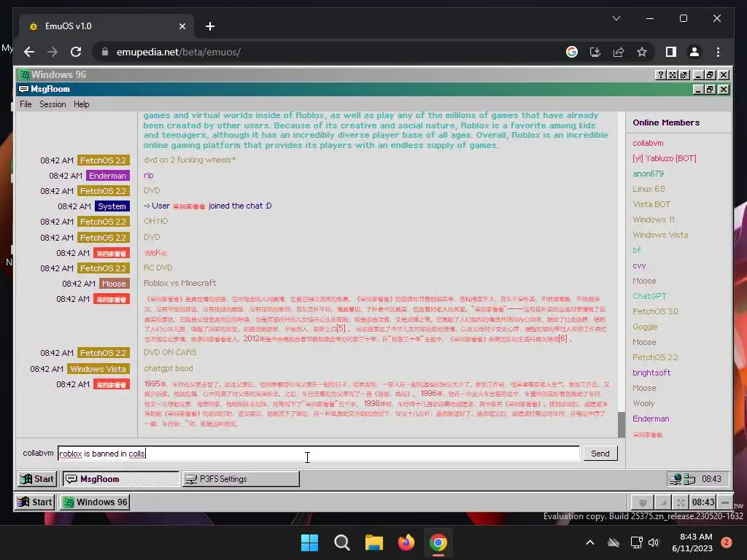This screenshot has height=560, width=747.
Task: Click the System username tag in chat
Action: click(x=112, y=206)
